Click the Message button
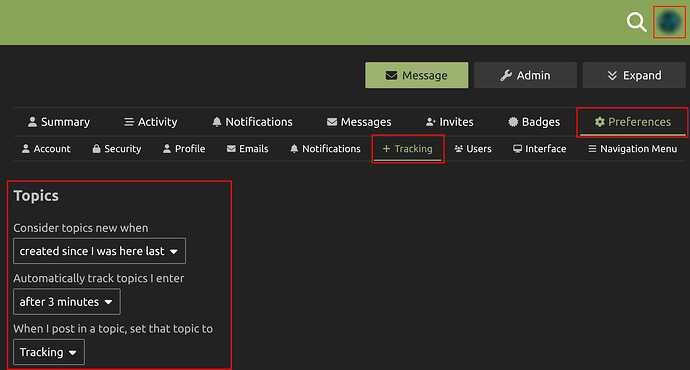The height and width of the screenshot is (370, 690). click(416, 75)
